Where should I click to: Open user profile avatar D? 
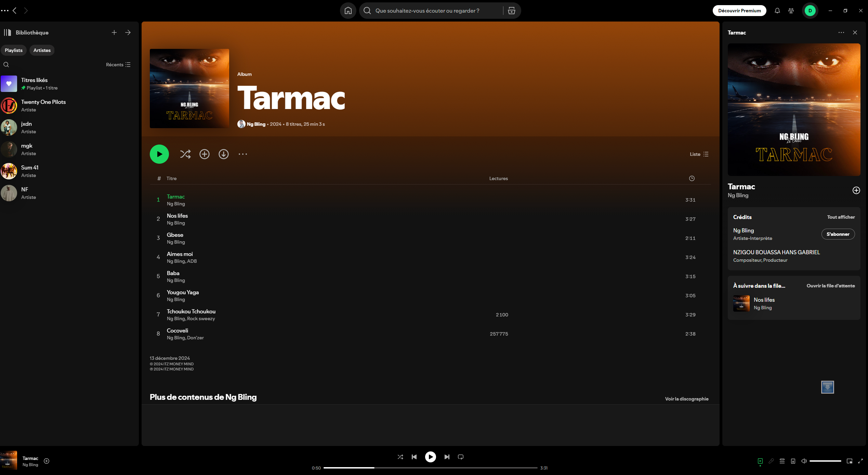coord(810,11)
